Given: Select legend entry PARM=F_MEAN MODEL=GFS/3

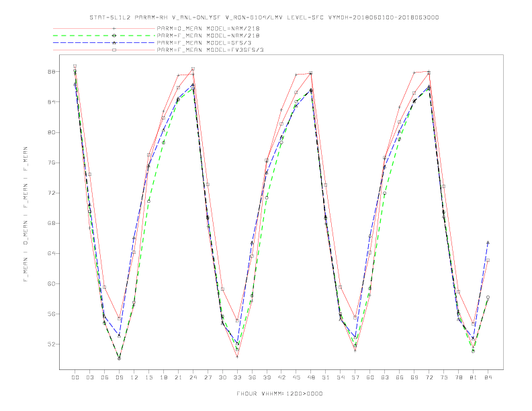Looking at the screenshot, I should click(204, 43).
